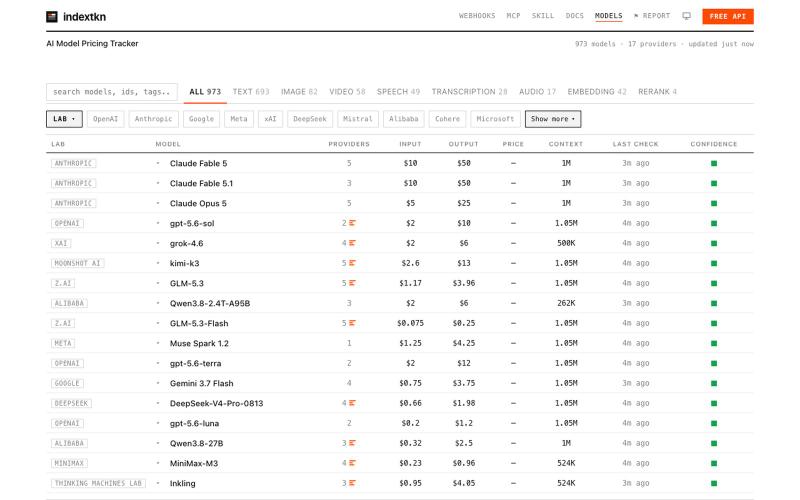This screenshot has width=800, height=500.
Task: Switch to the RERANK 4 tab
Action: click(657, 92)
